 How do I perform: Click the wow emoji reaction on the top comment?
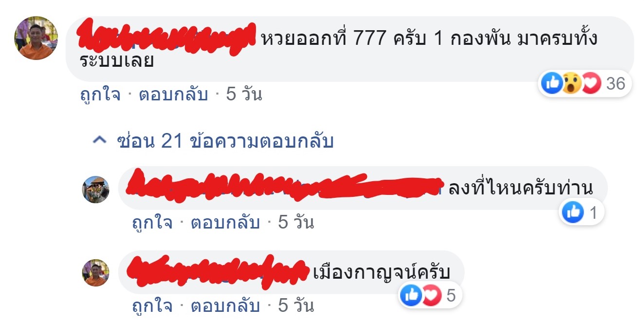pos(572,84)
